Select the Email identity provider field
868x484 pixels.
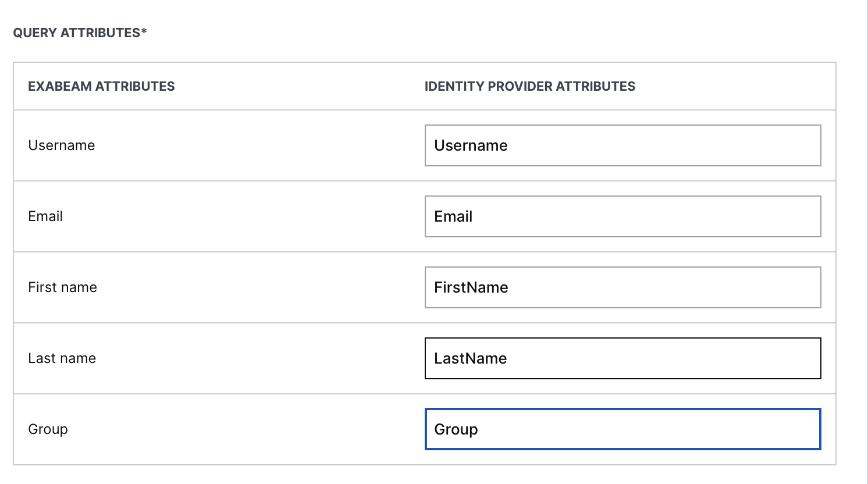pos(622,216)
